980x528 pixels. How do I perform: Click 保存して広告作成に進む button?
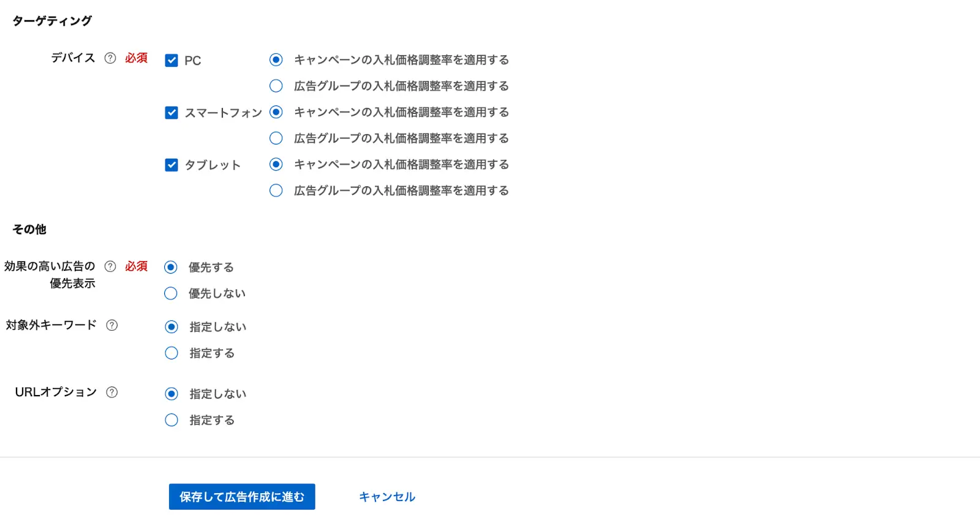coord(241,497)
